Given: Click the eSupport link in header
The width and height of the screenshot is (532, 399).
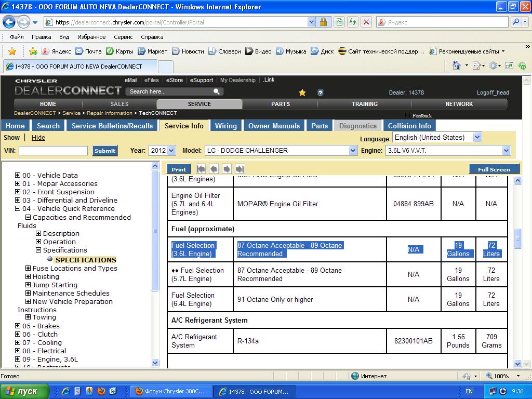Looking at the screenshot, I should [202, 80].
